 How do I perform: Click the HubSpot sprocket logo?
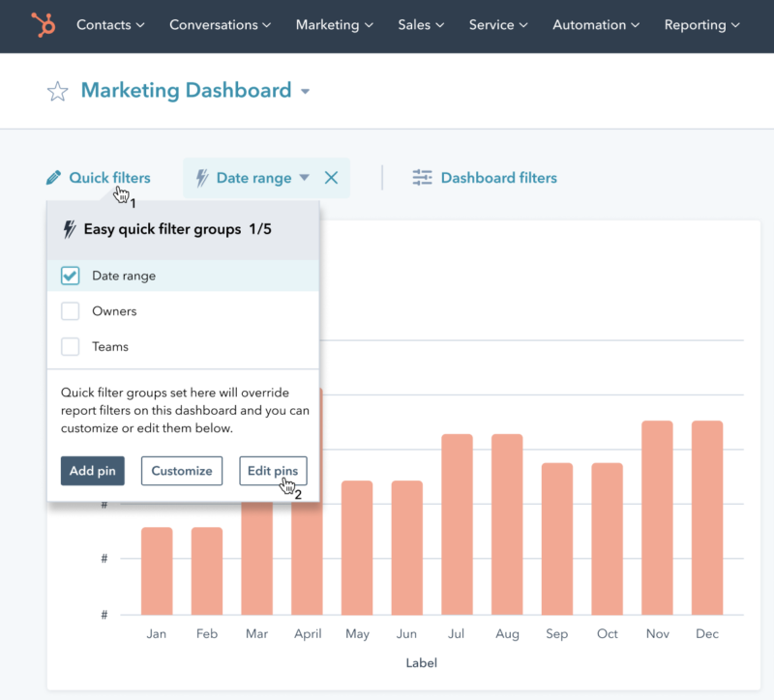point(44,25)
